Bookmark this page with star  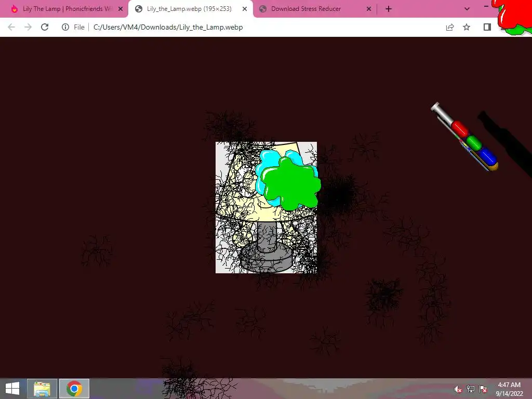coord(467,27)
